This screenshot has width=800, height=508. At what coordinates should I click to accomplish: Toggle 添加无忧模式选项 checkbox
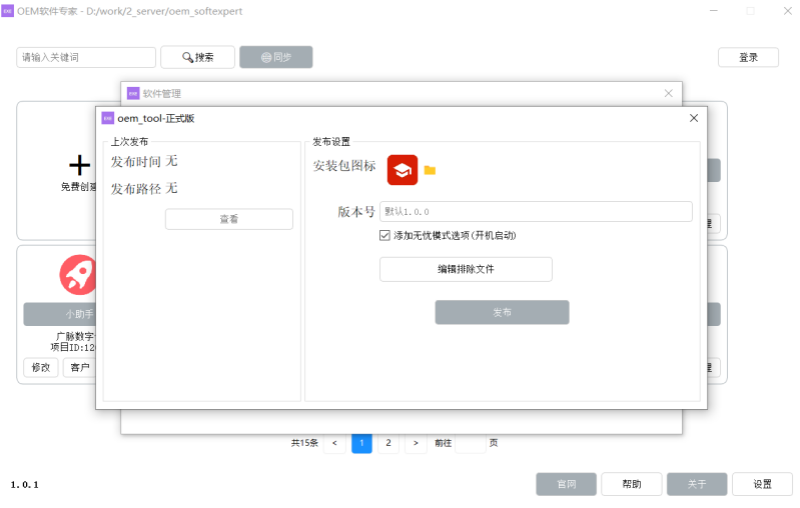385,235
